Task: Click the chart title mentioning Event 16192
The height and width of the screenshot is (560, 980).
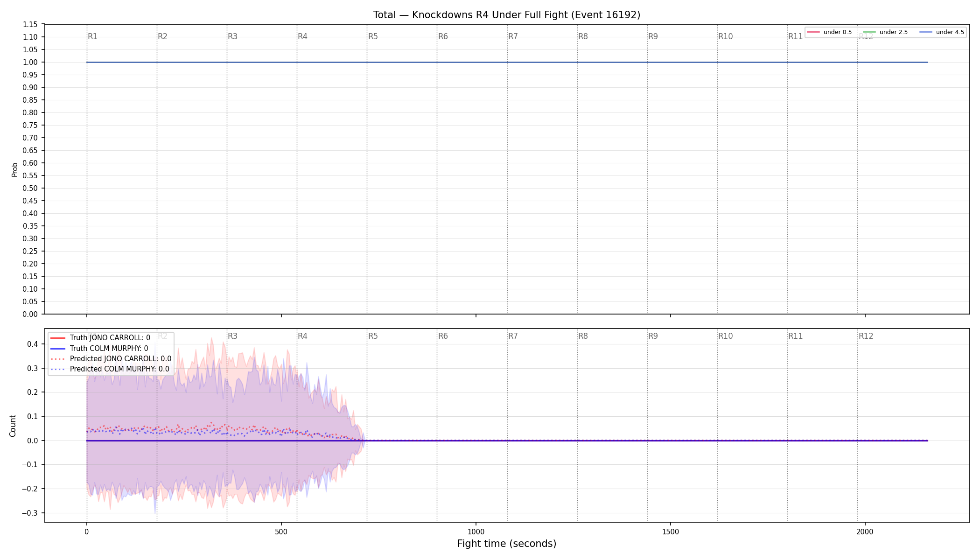Action: point(507,15)
